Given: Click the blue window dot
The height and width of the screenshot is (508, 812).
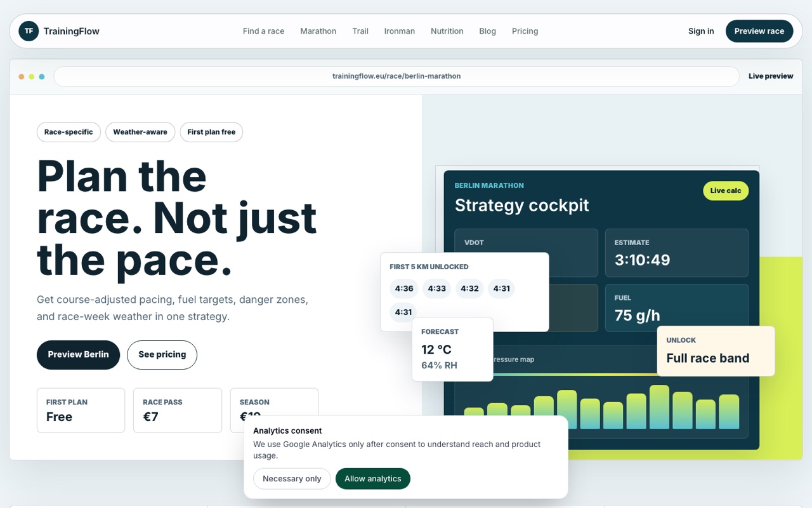Looking at the screenshot, I should (x=42, y=77).
